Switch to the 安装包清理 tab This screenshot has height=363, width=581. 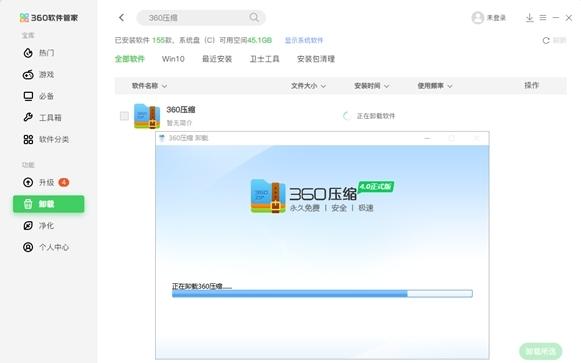[316, 59]
